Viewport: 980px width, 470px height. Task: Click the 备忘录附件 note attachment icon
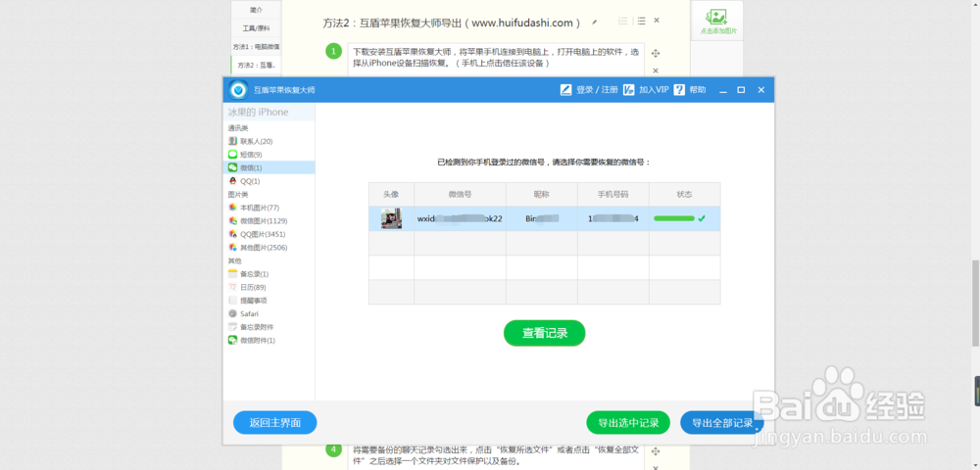tap(232, 327)
